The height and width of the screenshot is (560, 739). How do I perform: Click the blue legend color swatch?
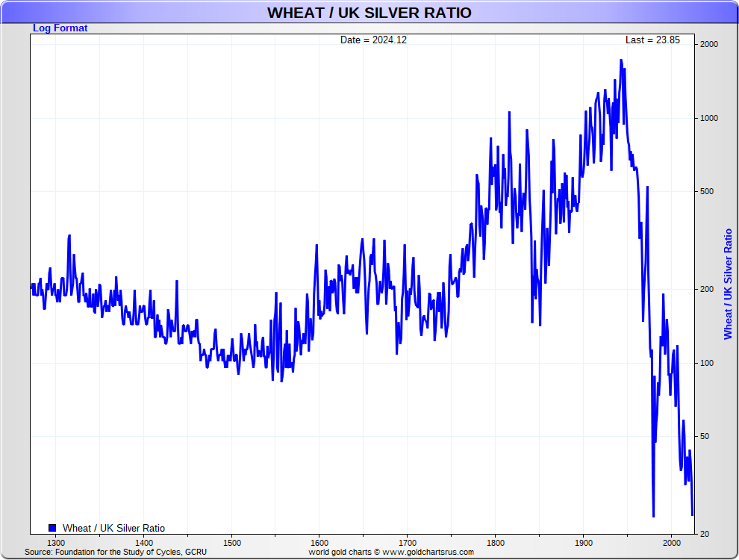[52, 528]
